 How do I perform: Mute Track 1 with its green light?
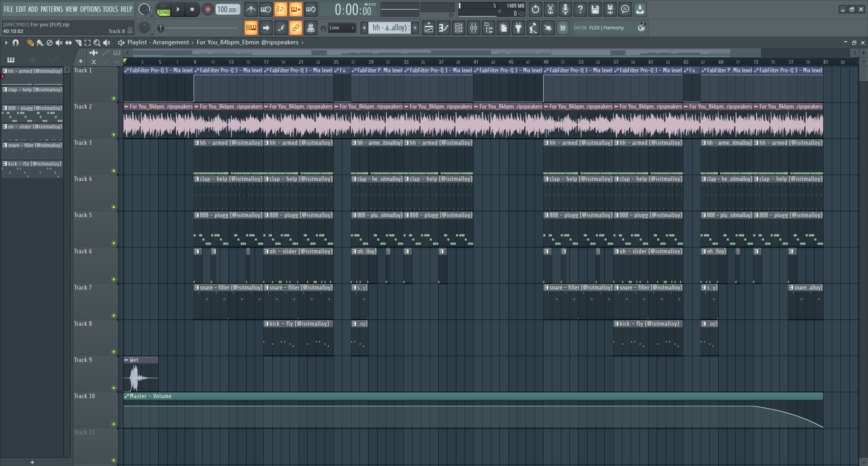114,98
